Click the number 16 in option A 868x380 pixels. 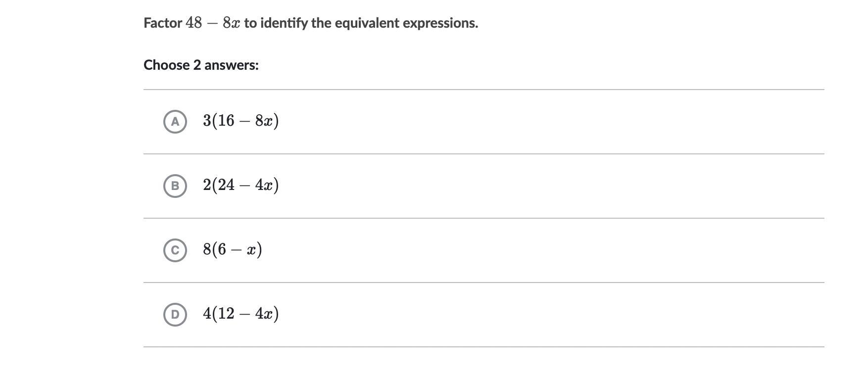[226, 121]
